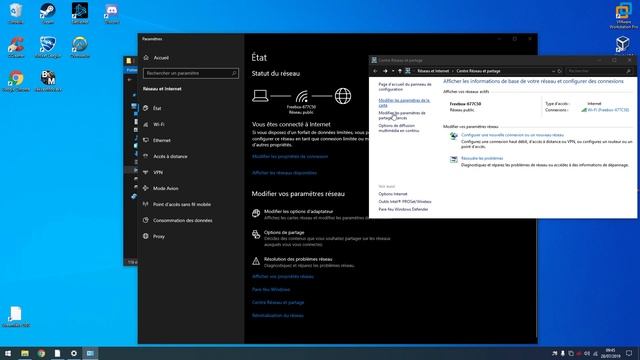The image size is (640, 360).
Task: Click Options de diffusion multimédia en continu
Action: point(398,128)
